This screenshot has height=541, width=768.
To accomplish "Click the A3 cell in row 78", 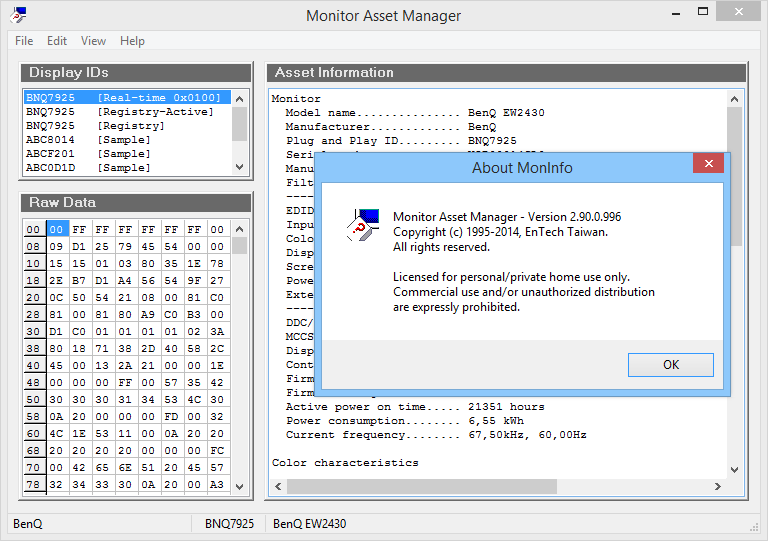I will click(217, 484).
